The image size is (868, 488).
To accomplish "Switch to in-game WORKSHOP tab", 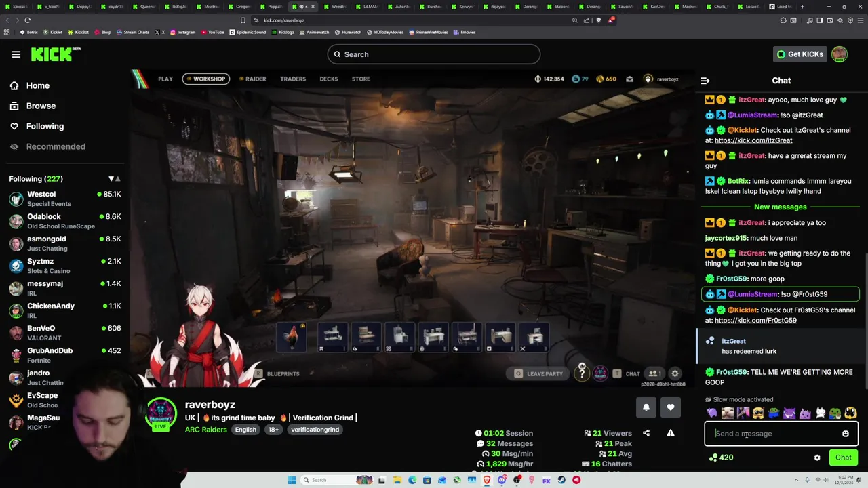I will 205,79.
